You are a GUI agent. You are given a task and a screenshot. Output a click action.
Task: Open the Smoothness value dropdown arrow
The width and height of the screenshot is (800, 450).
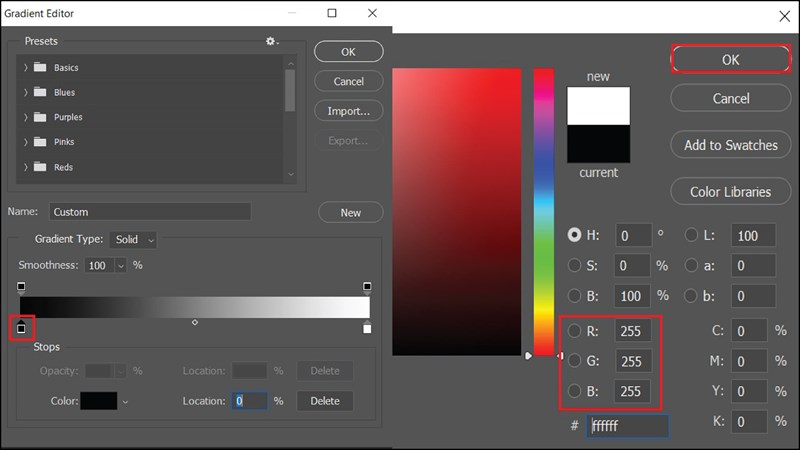coord(121,265)
